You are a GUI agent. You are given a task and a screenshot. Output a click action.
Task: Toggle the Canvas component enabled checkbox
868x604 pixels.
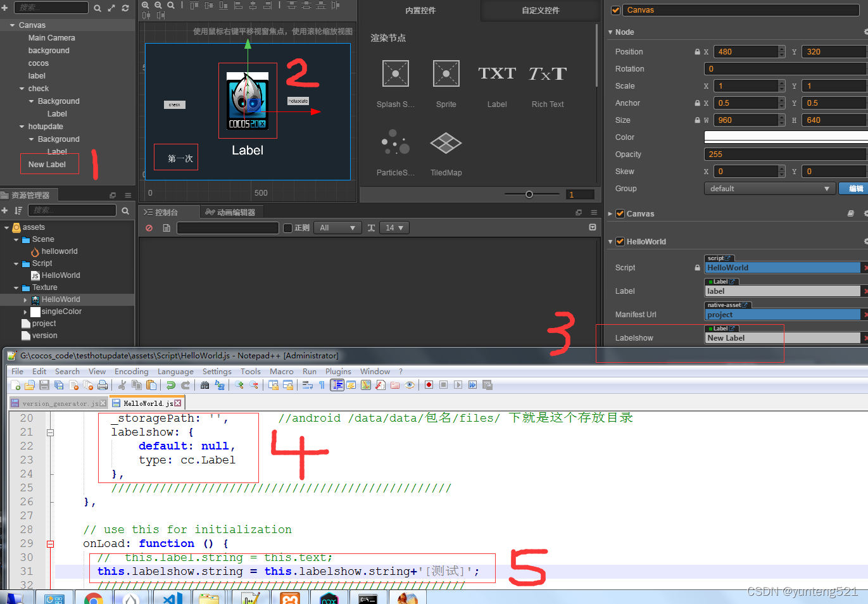620,214
